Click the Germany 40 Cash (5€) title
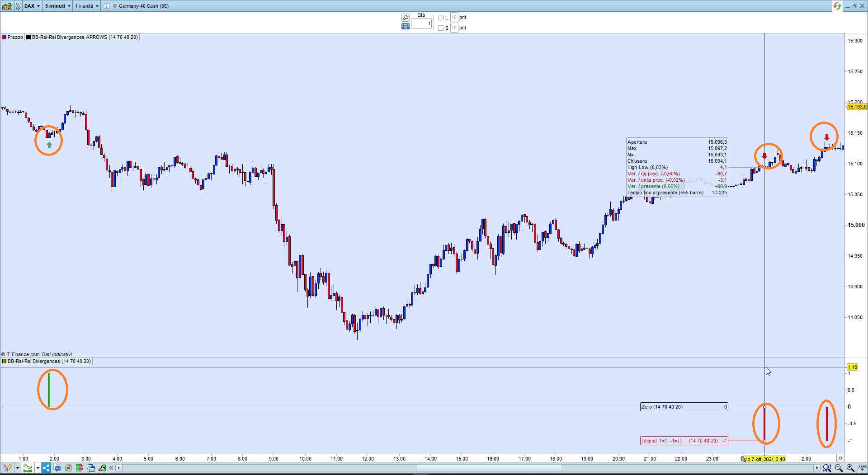Image resolution: width=868 pixels, height=475 pixels. pyautogui.click(x=144, y=6)
